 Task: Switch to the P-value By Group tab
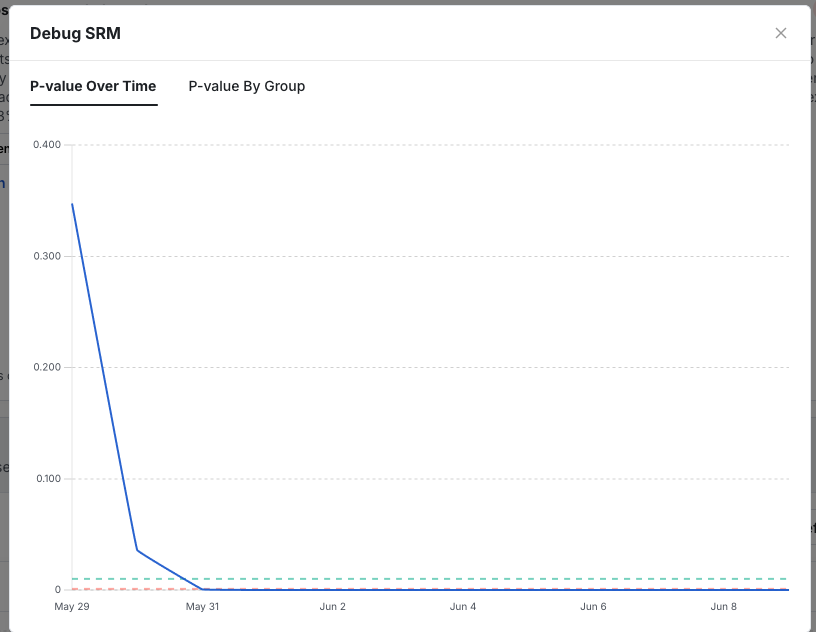246,86
